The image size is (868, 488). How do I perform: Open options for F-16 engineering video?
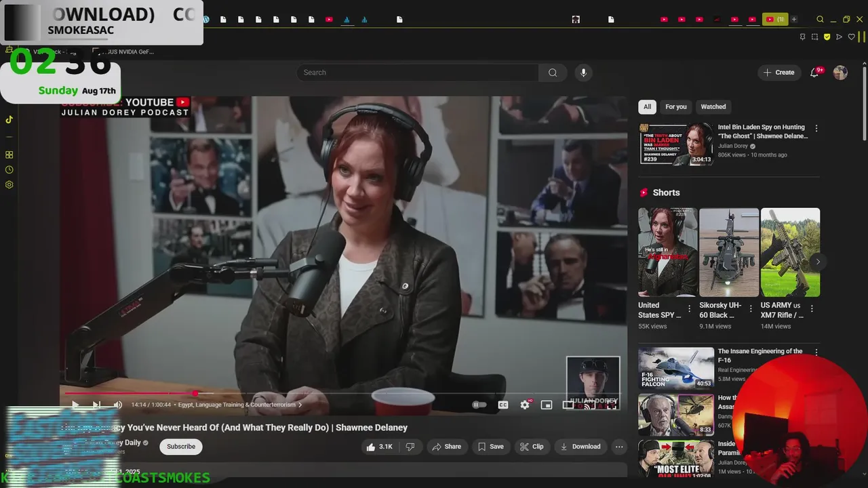[816, 352]
